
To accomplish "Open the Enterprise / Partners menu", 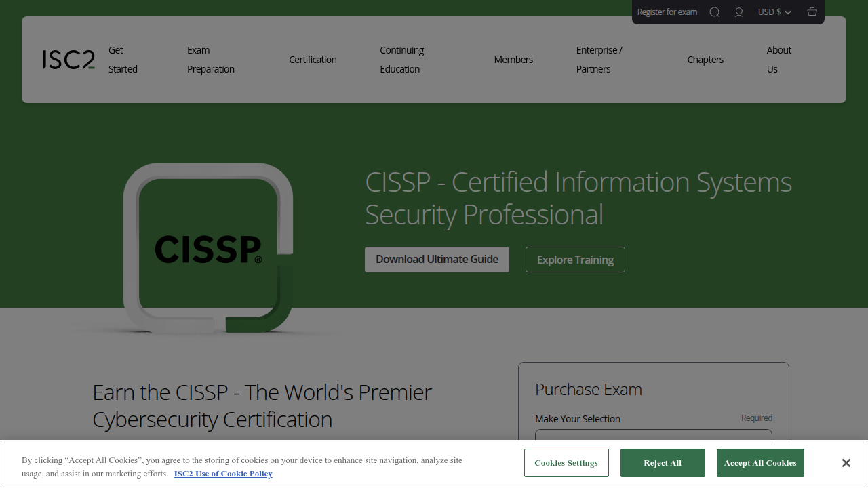I will 599,60.
